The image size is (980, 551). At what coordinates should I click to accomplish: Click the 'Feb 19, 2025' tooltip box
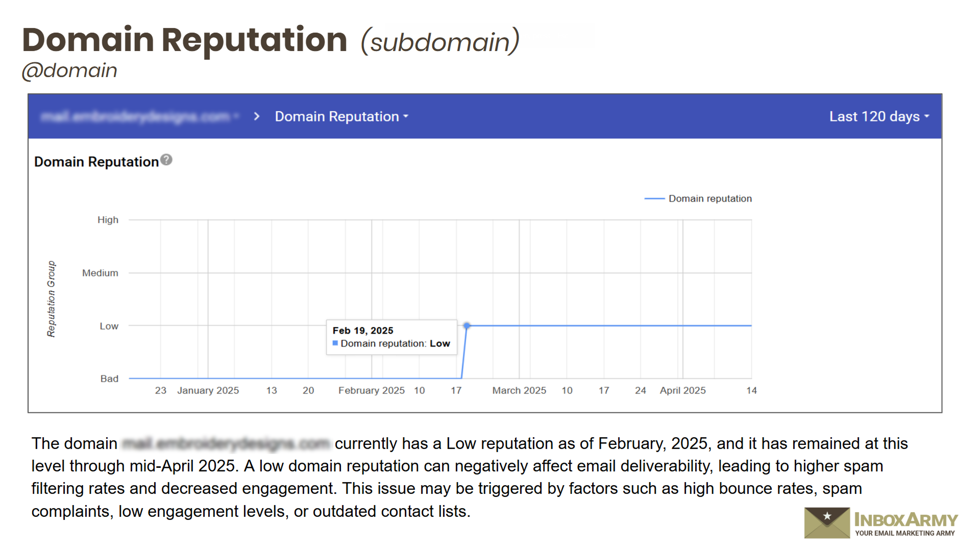391,337
